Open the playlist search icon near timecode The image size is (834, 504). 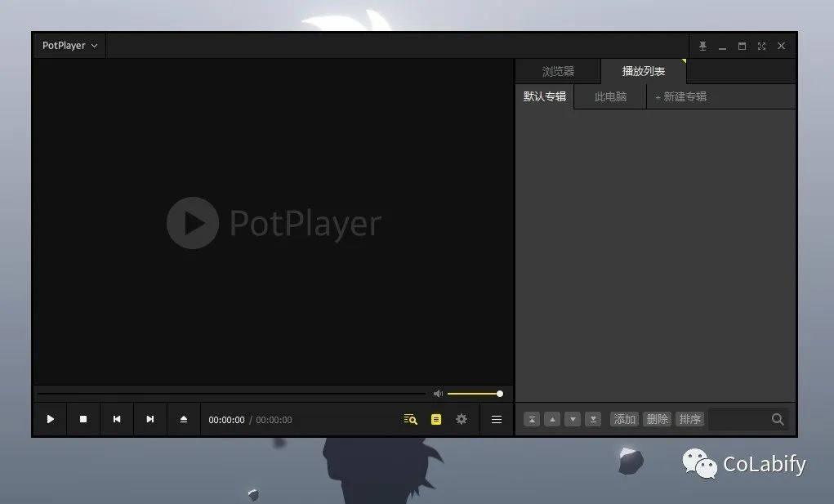[x=409, y=418]
